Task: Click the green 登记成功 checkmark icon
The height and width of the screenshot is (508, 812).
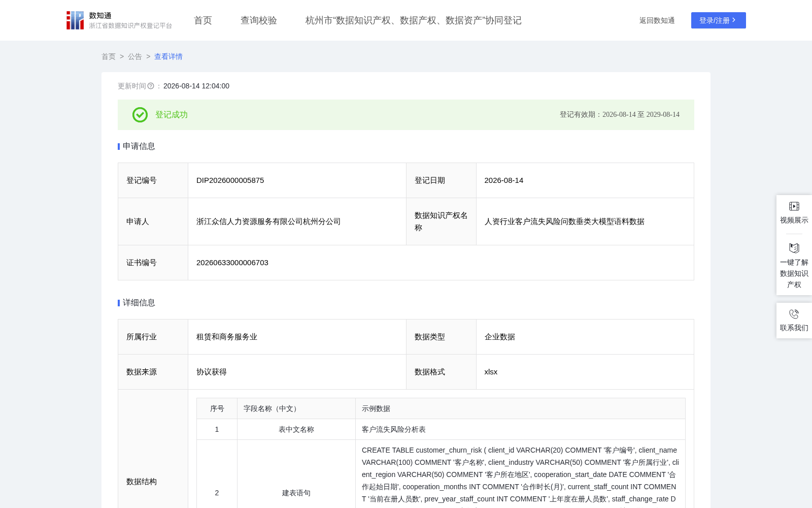Action: [x=140, y=115]
